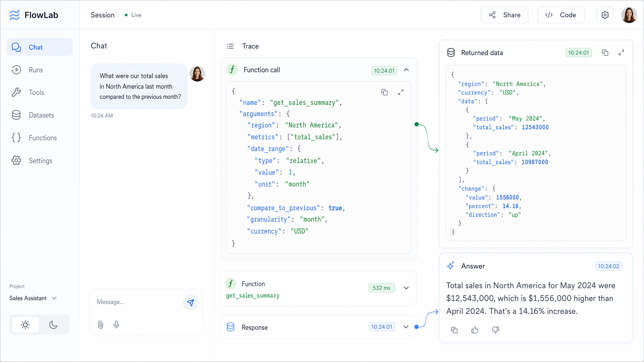Click the Share button
The height and width of the screenshot is (362, 644).
(504, 15)
